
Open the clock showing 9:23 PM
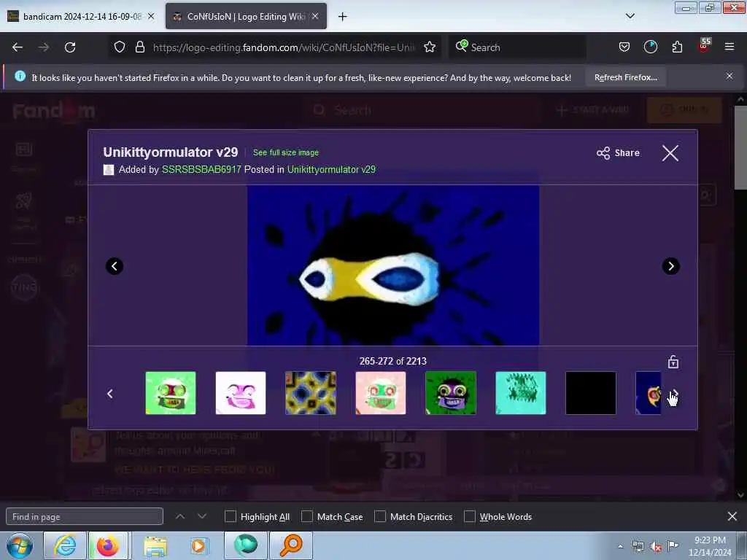pos(710,546)
